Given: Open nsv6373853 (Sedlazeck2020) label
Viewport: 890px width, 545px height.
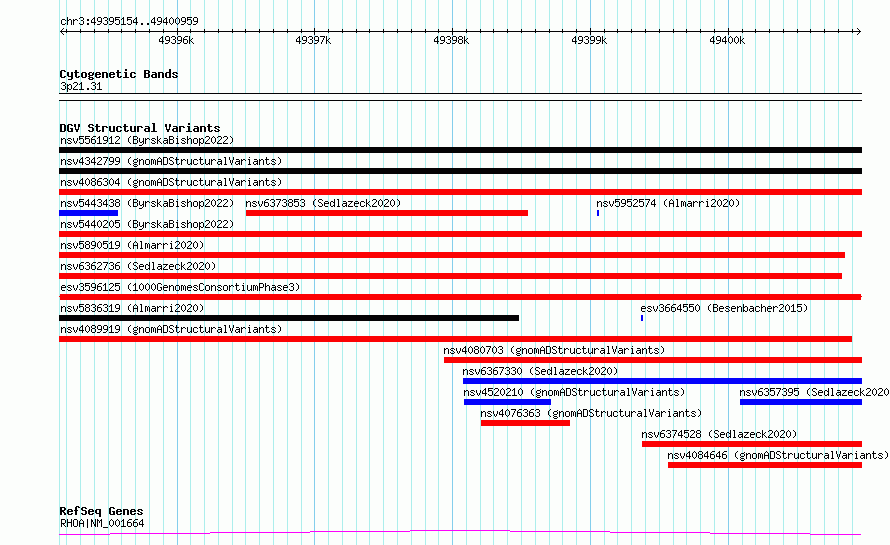Looking at the screenshot, I should (323, 203).
